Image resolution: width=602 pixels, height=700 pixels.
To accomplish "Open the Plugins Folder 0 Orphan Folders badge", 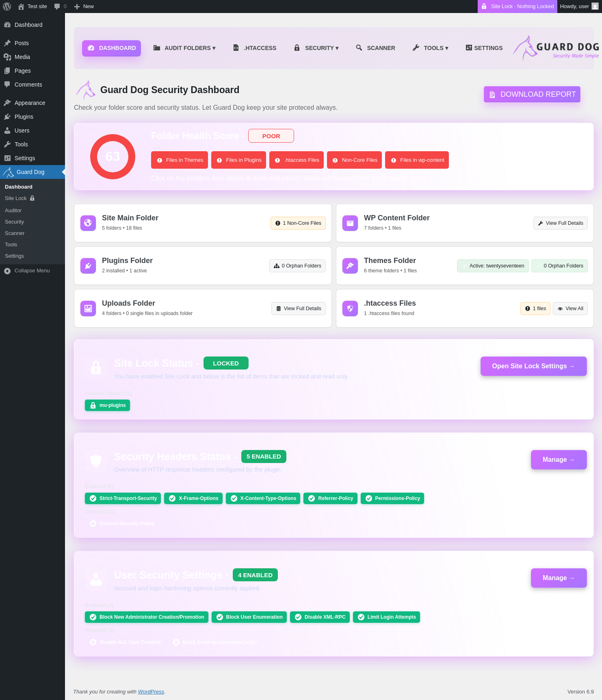I will [x=297, y=266].
